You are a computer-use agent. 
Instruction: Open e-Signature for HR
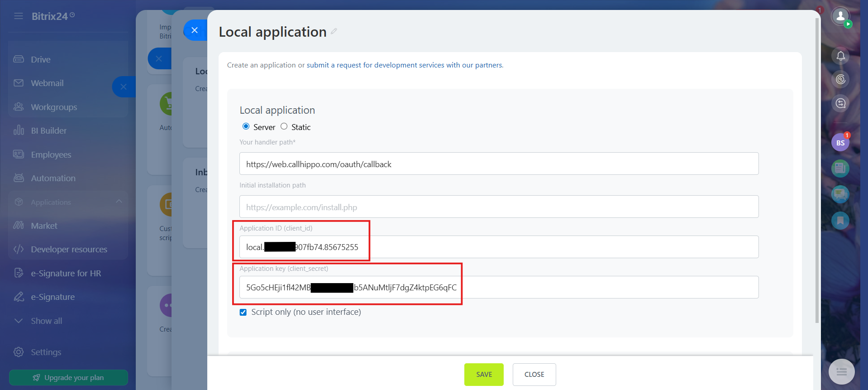[66, 274]
